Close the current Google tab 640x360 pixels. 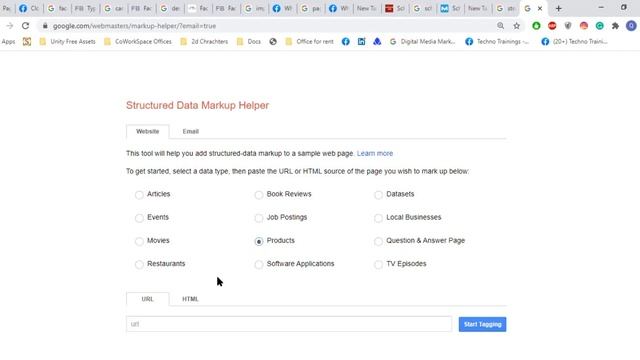(x=540, y=8)
